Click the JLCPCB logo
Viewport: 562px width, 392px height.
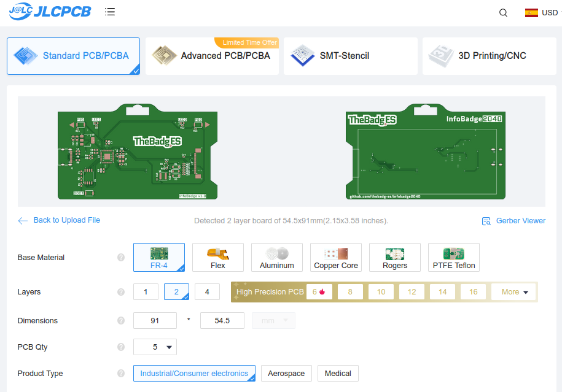[x=50, y=12]
